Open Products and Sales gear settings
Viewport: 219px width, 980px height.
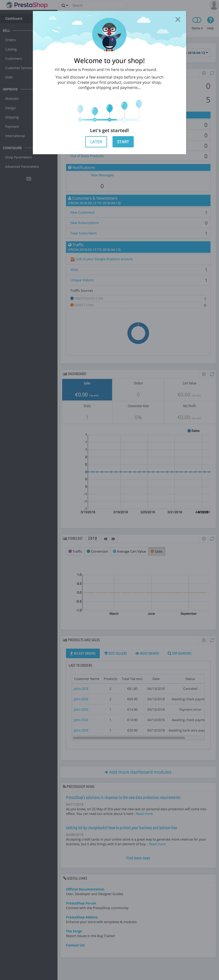click(204, 640)
